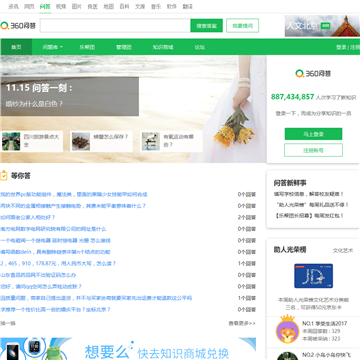This screenshot has width=360, height=360.
Task: Open the 南方电网数字电网研究院 question
Action: 53,229
